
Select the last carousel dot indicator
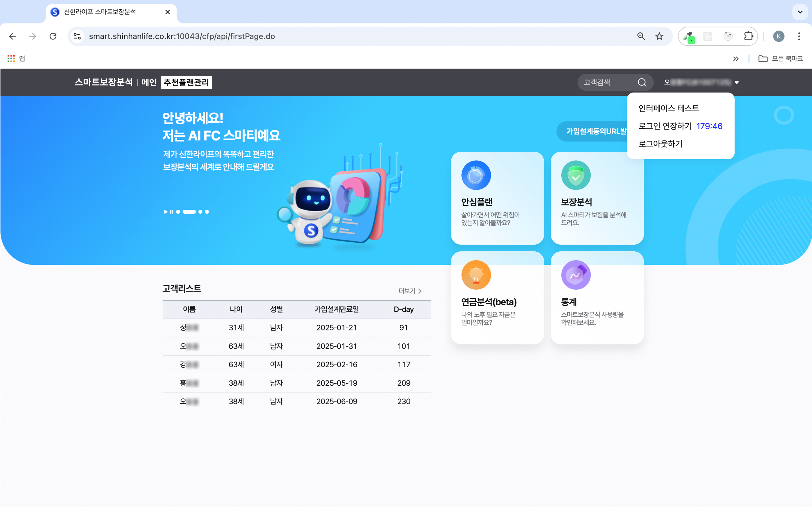pos(207,211)
